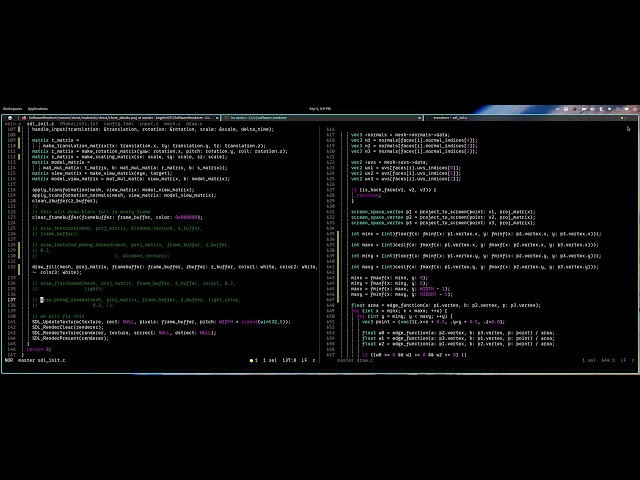Click the make_rotation_matrix line
The width and height of the screenshot is (640, 480).
tap(160, 151)
